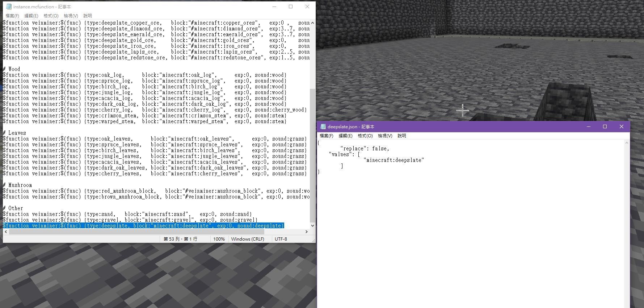The width and height of the screenshot is (644, 308).
Task: Click the type:cherry_leaves function line
Action: pyautogui.click(x=155, y=174)
